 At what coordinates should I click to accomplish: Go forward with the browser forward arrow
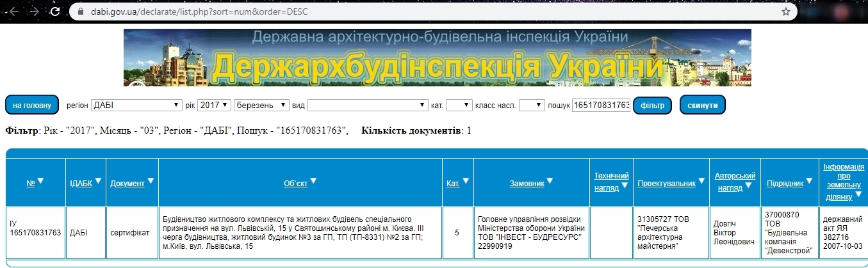[x=34, y=12]
